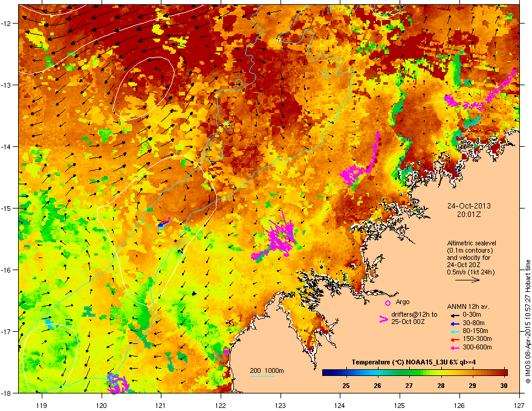Click the latitude axis label -16
Viewport: 532px width, 411px height.
tap(7, 270)
